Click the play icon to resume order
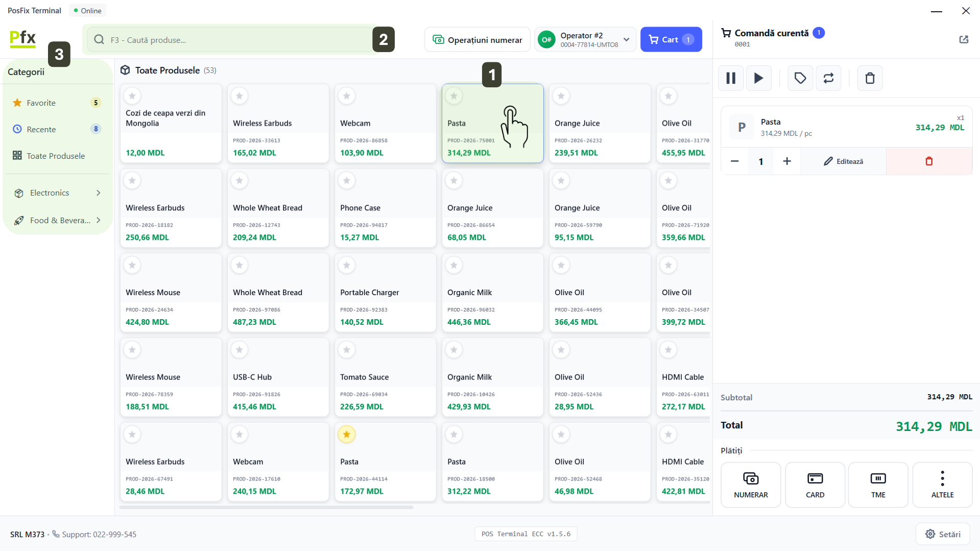980x551 pixels. pos(758,78)
